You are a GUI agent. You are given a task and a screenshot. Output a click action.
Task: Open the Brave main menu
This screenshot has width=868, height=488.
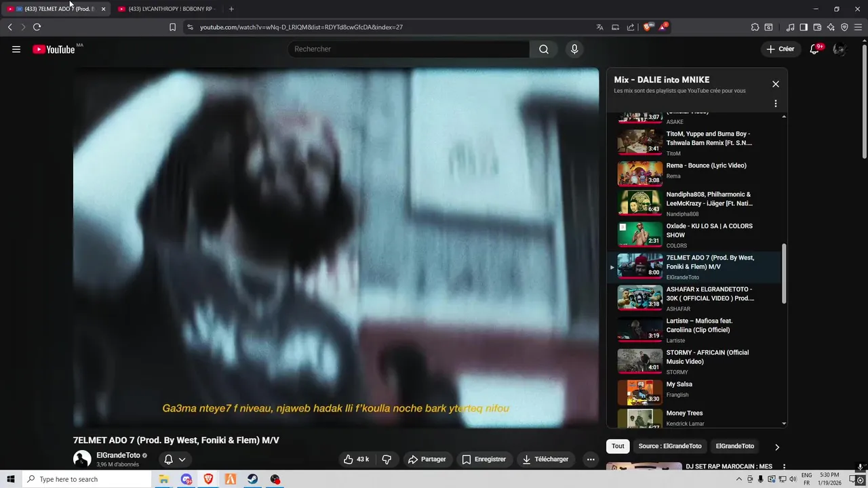tap(859, 27)
